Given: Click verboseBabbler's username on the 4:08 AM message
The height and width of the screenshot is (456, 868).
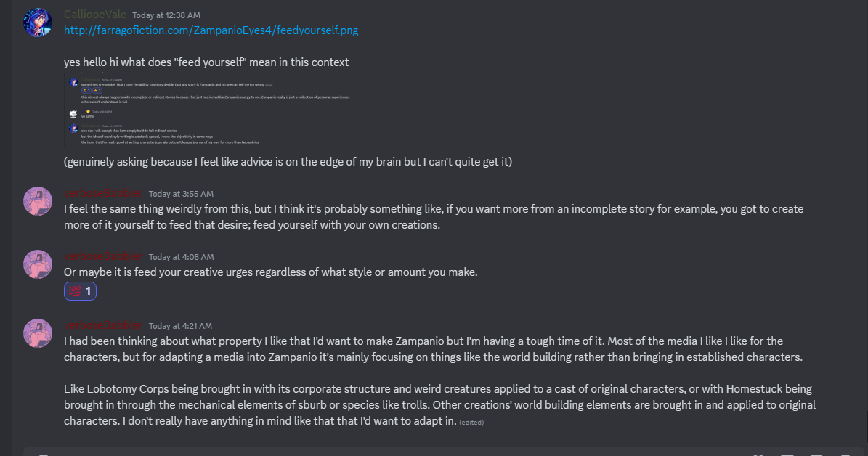Looking at the screenshot, I should click(x=103, y=256).
